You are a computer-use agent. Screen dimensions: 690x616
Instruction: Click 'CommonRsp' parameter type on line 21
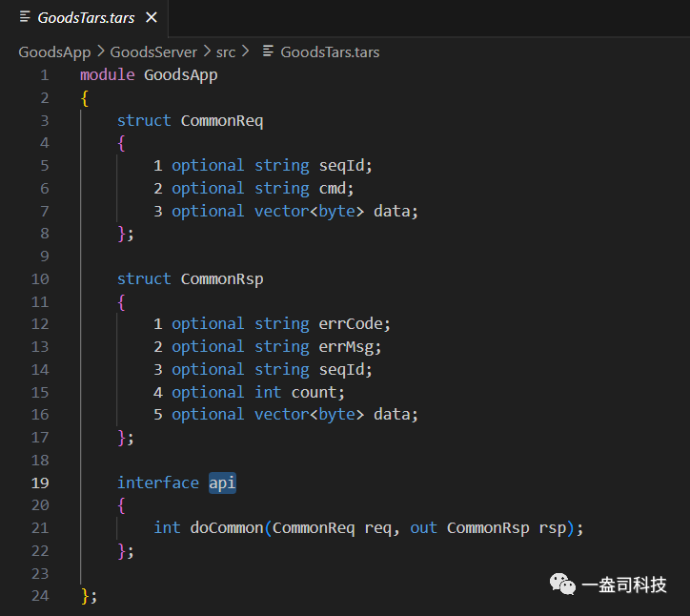point(488,528)
